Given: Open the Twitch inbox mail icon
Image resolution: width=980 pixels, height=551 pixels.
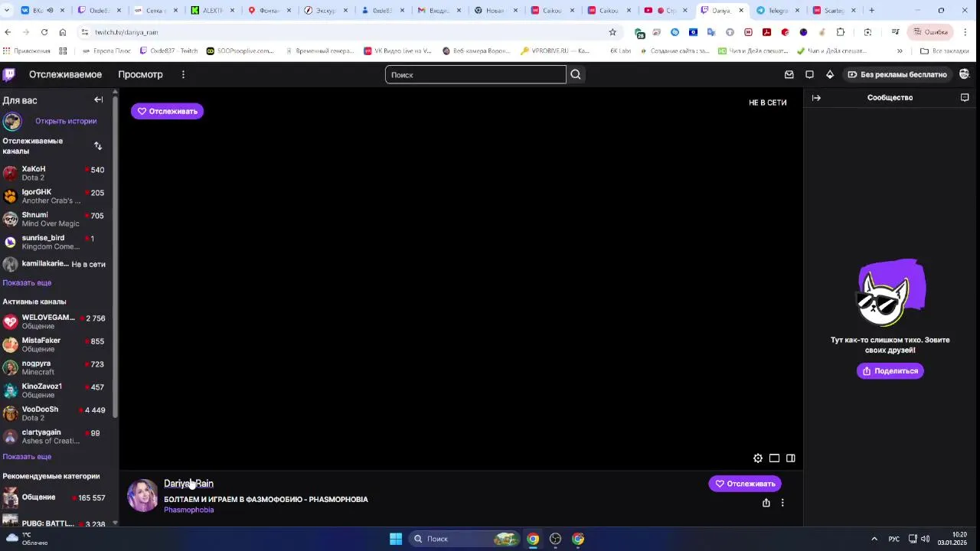Looking at the screenshot, I should point(789,74).
